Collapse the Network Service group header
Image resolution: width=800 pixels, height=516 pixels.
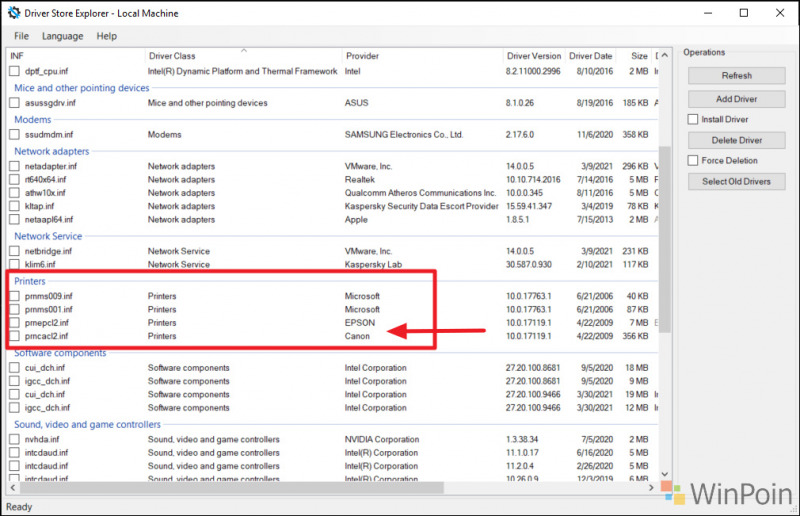48,236
